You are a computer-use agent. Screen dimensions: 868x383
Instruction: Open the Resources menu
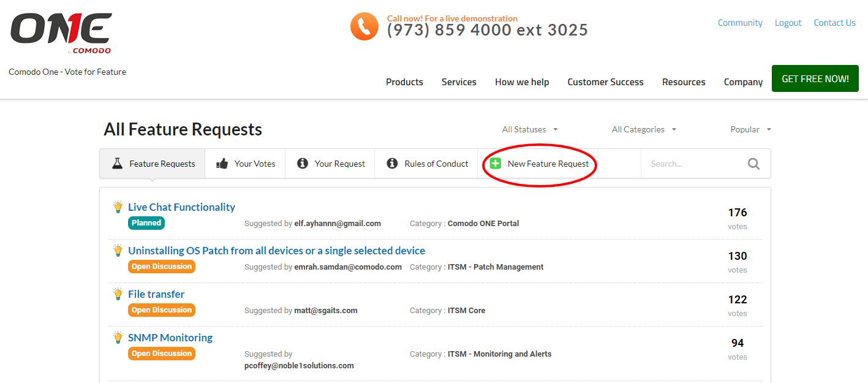pyautogui.click(x=684, y=82)
